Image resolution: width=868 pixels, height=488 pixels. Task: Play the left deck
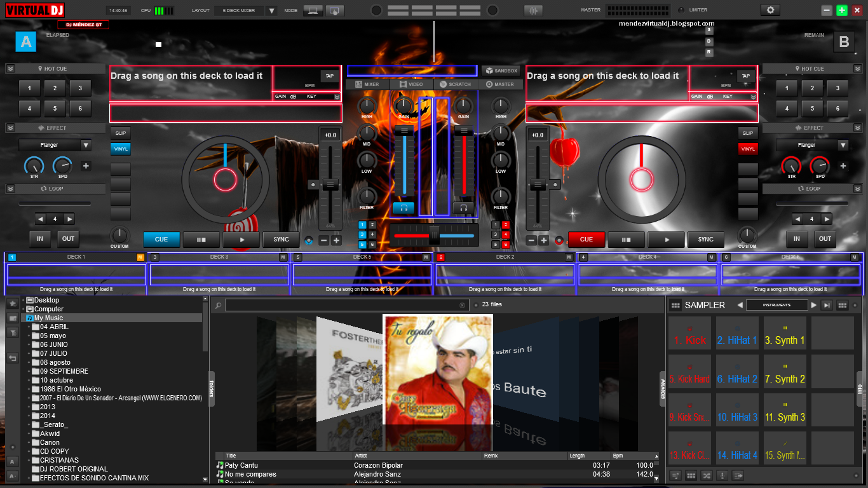tap(242, 240)
